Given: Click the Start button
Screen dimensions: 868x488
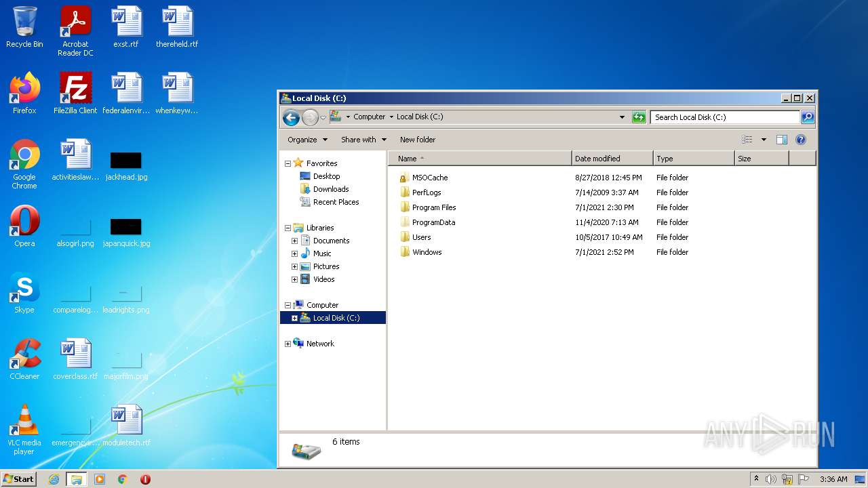Looking at the screenshot, I should (18, 479).
